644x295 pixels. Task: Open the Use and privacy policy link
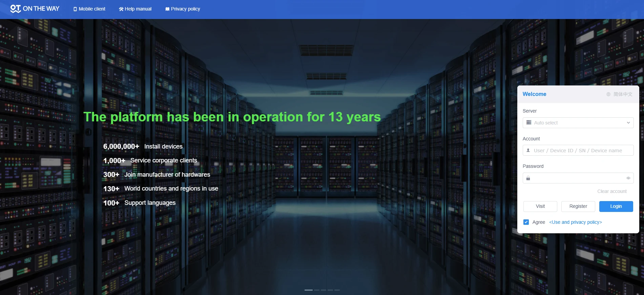(x=575, y=222)
